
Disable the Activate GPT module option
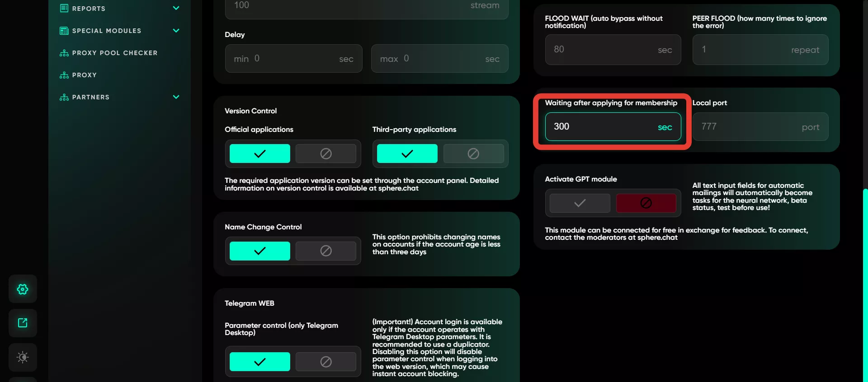pos(646,203)
